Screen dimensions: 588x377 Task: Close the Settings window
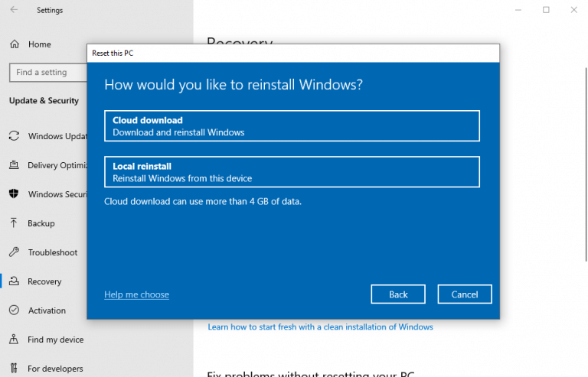click(573, 10)
